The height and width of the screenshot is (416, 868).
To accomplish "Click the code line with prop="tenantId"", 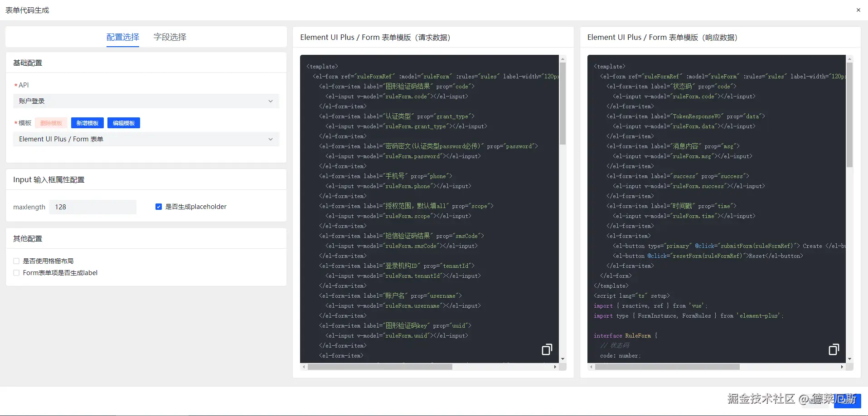I will tap(397, 266).
